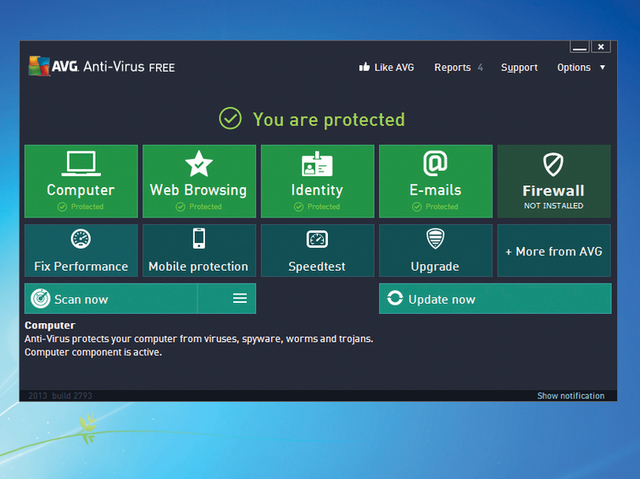Click Protected status under Web Browsing
Viewport: 640px width, 479px height.
pyautogui.click(x=198, y=207)
